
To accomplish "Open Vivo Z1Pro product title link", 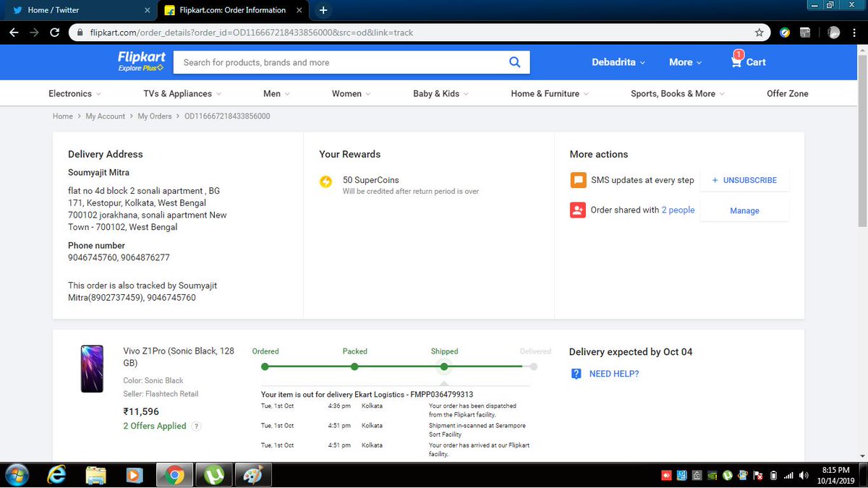I will coord(179,357).
